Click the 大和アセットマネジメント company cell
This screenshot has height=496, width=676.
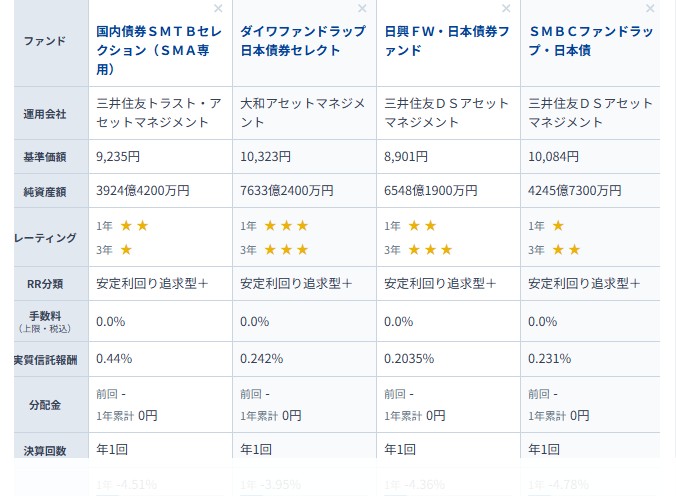click(x=303, y=113)
